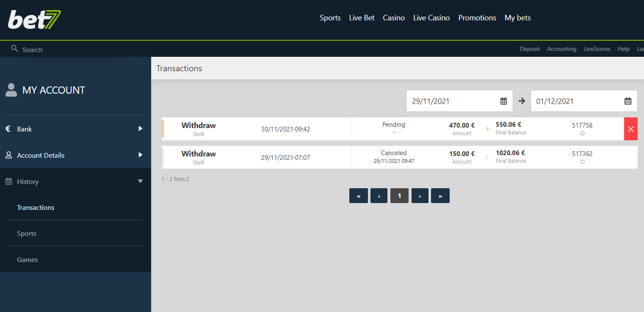The width and height of the screenshot is (644, 312).
Task: Click the start date field 29/11/2021
Action: [x=451, y=101]
